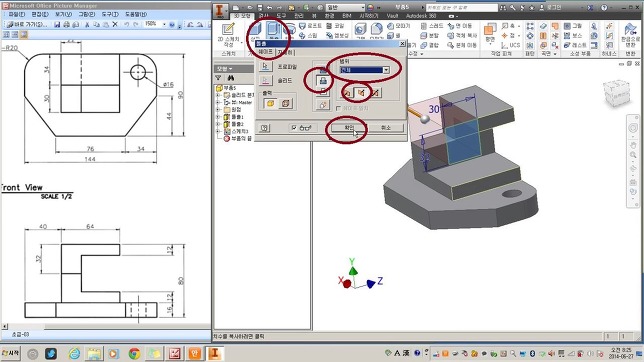
Task: Open Chrome from the taskbar
Action: (x=134, y=353)
